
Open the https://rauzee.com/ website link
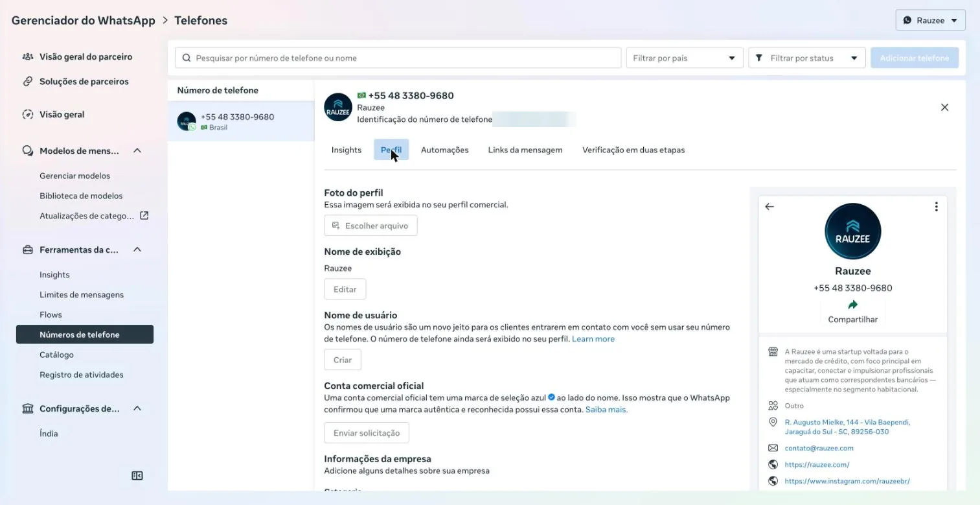coord(817,465)
